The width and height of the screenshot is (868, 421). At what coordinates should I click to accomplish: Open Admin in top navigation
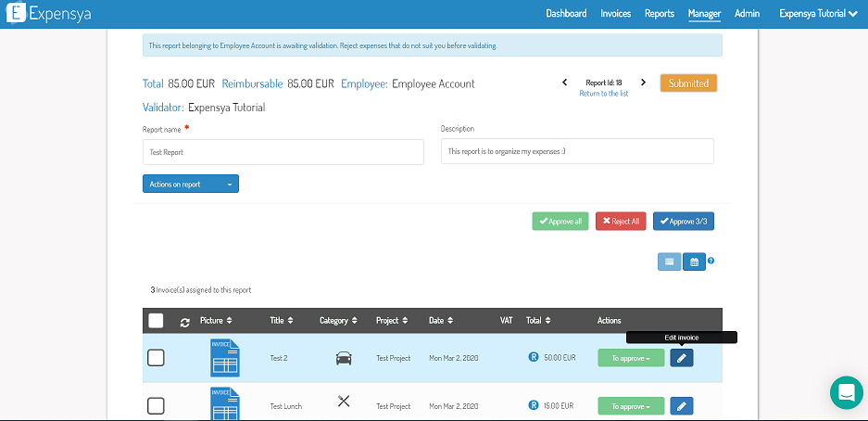pos(747,13)
